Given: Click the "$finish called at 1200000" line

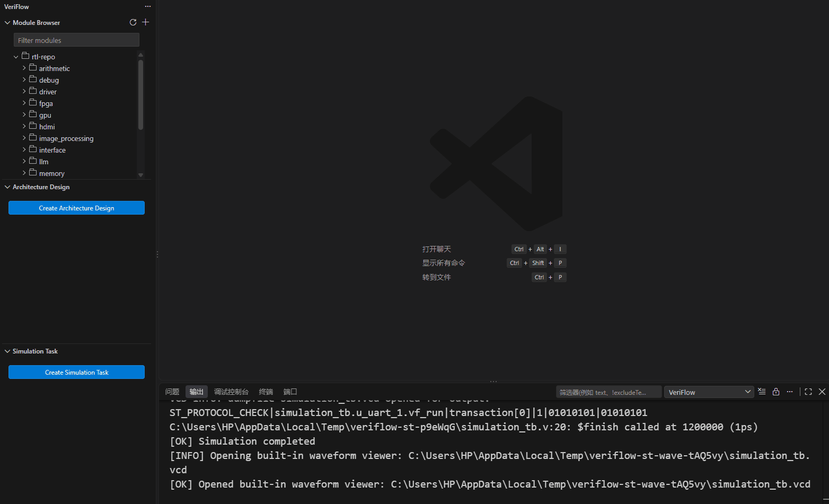Looking at the screenshot, I should pyautogui.click(x=464, y=427).
